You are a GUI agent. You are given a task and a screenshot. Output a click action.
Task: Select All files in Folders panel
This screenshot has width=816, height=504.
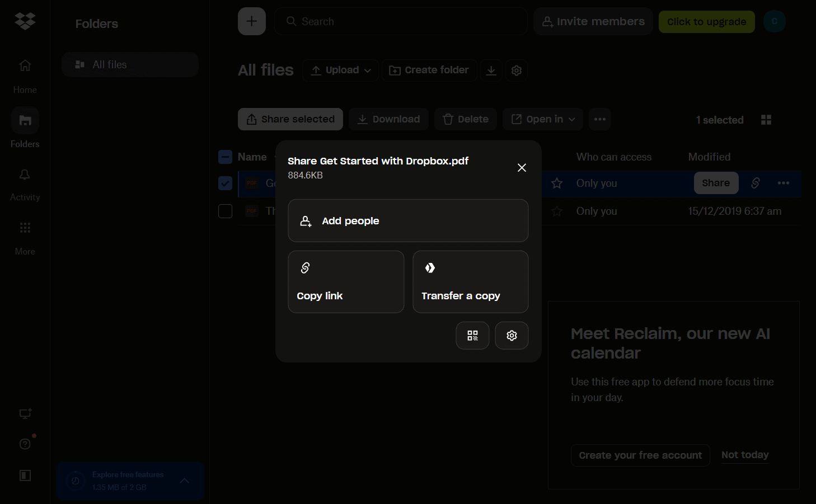click(130, 65)
